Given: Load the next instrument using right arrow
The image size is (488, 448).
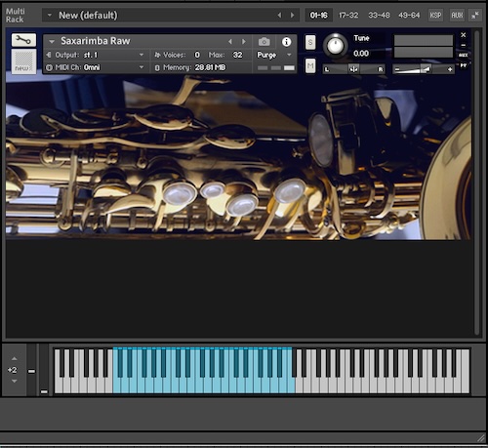Looking at the screenshot, I should (244, 41).
